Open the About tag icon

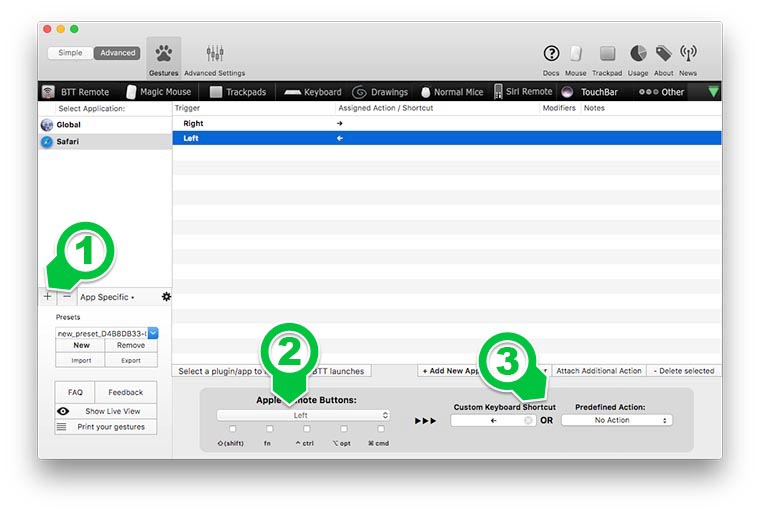click(664, 58)
